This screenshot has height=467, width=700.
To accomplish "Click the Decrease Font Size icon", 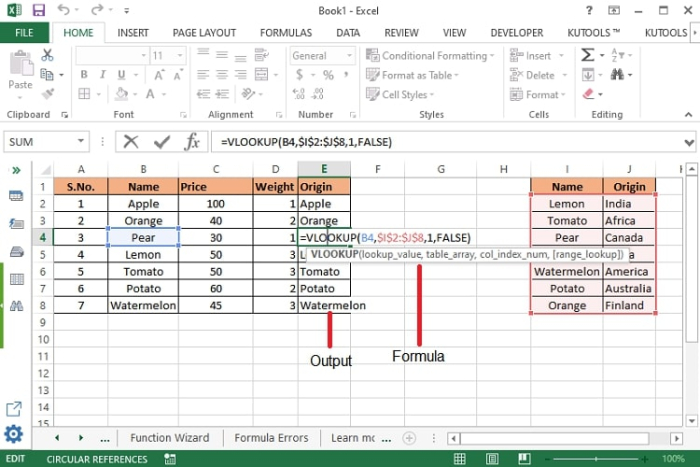I will tap(178, 75).
